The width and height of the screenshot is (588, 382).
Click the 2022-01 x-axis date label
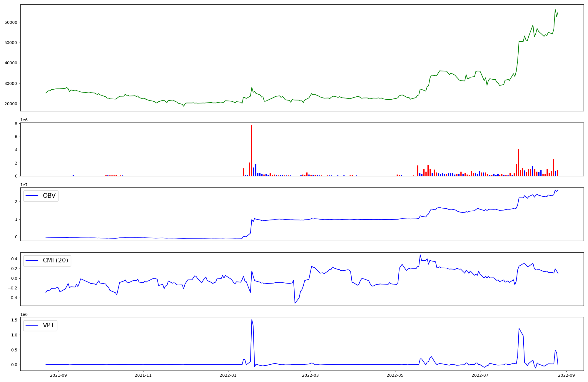[228, 375]
